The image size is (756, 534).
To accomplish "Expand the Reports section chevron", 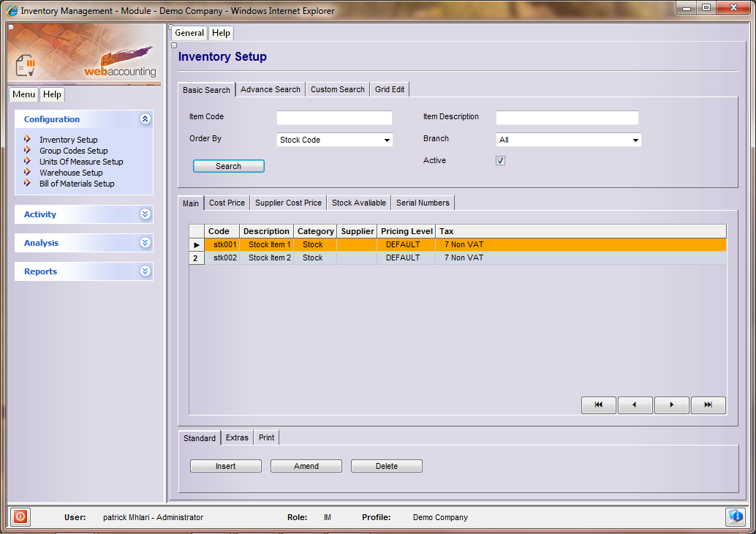I will click(145, 271).
